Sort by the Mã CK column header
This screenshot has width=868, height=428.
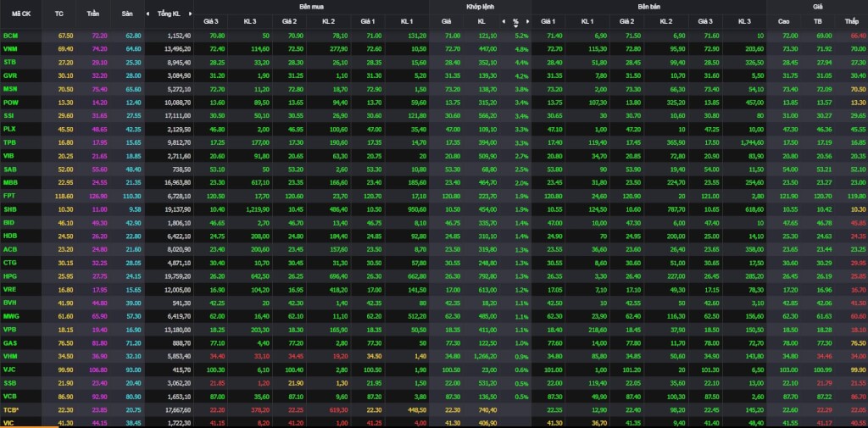tap(21, 14)
